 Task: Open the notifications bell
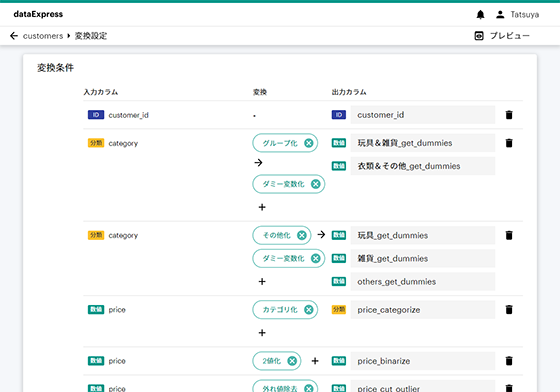tap(480, 15)
